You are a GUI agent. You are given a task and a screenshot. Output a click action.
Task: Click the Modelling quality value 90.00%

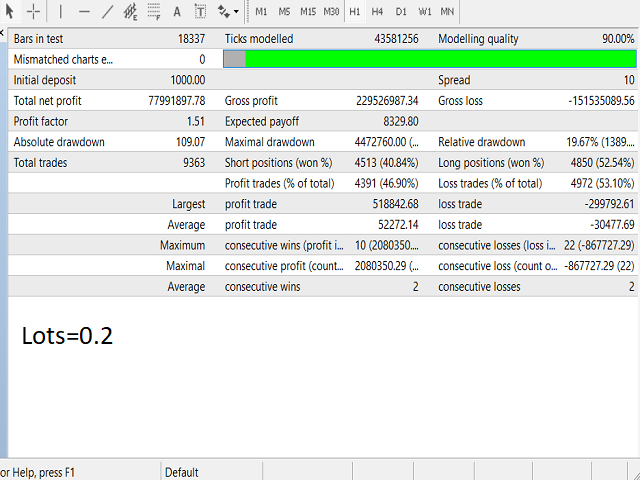[x=618, y=39]
